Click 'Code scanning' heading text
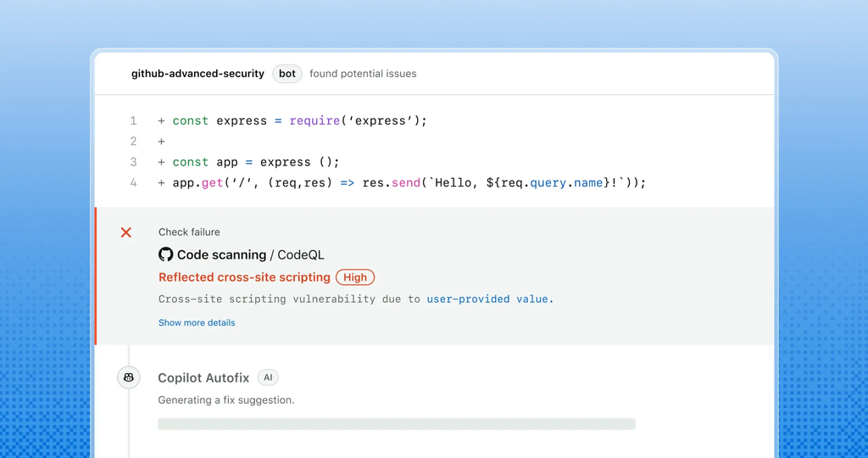The height and width of the screenshot is (458, 868). point(221,254)
